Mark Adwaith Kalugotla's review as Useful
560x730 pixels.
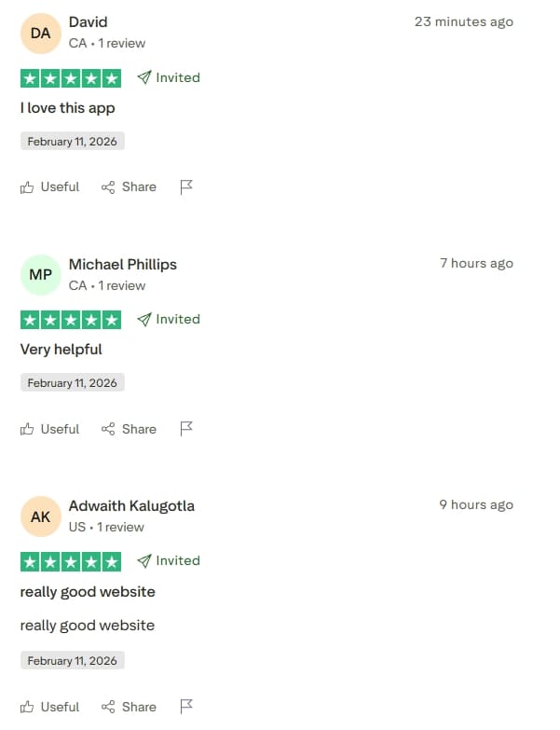[x=49, y=707]
